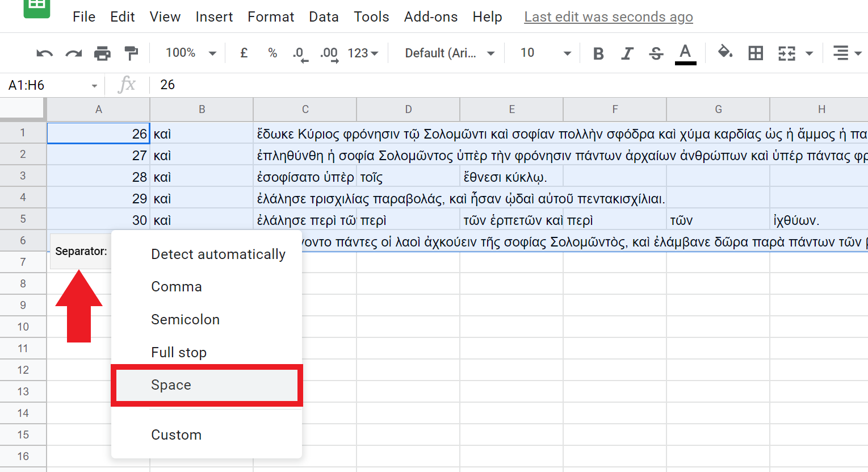Image resolution: width=868 pixels, height=472 pixels.
Task: Open 'Last edit was seconds ago' link
Action: click(x=608, y=17)
